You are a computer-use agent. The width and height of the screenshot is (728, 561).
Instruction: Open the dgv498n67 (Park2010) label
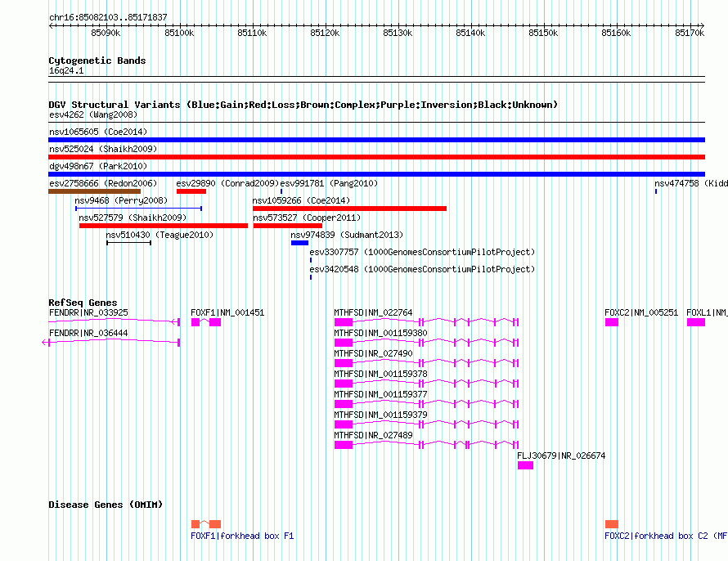point(98,166)
